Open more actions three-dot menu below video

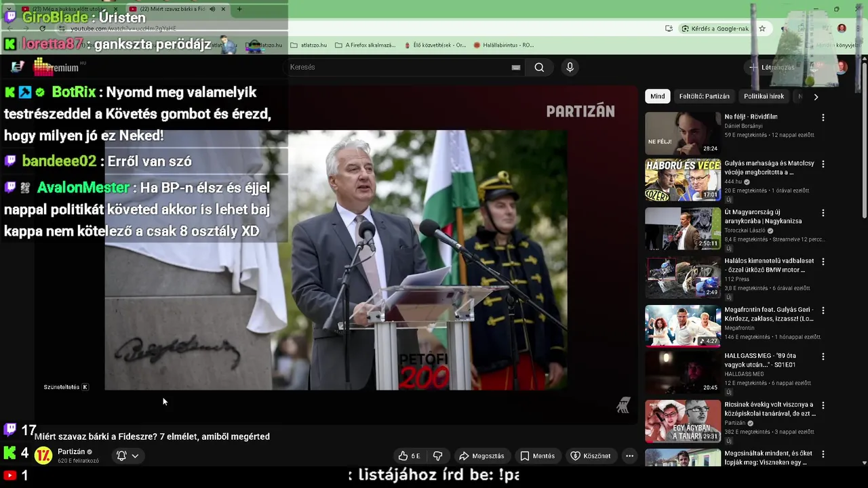(629, 456)
